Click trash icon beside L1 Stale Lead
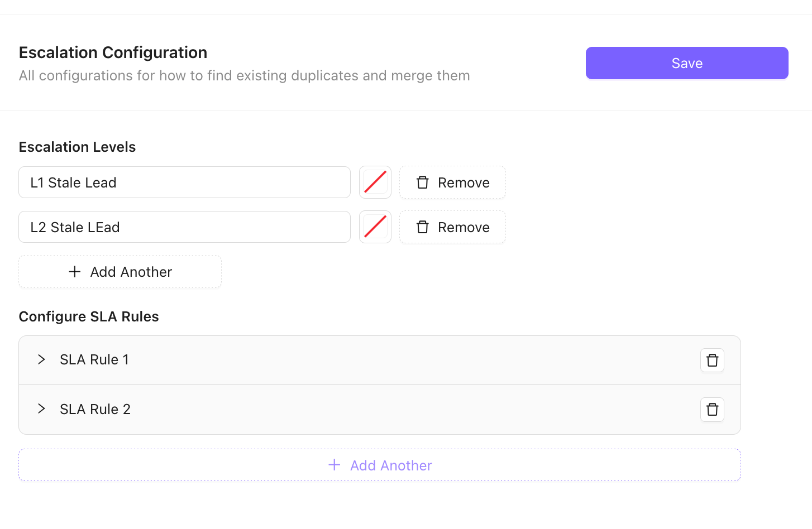 click(x=423, y=182)
